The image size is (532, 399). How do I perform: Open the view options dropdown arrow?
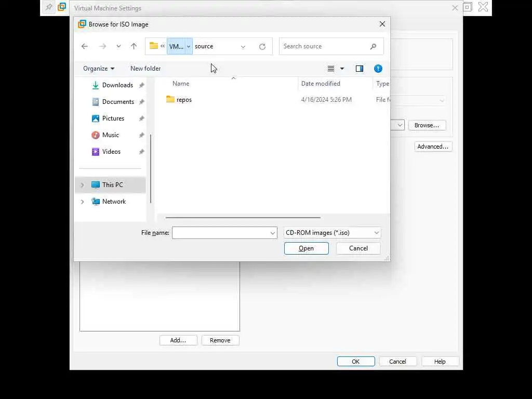(x=342, y=69)
